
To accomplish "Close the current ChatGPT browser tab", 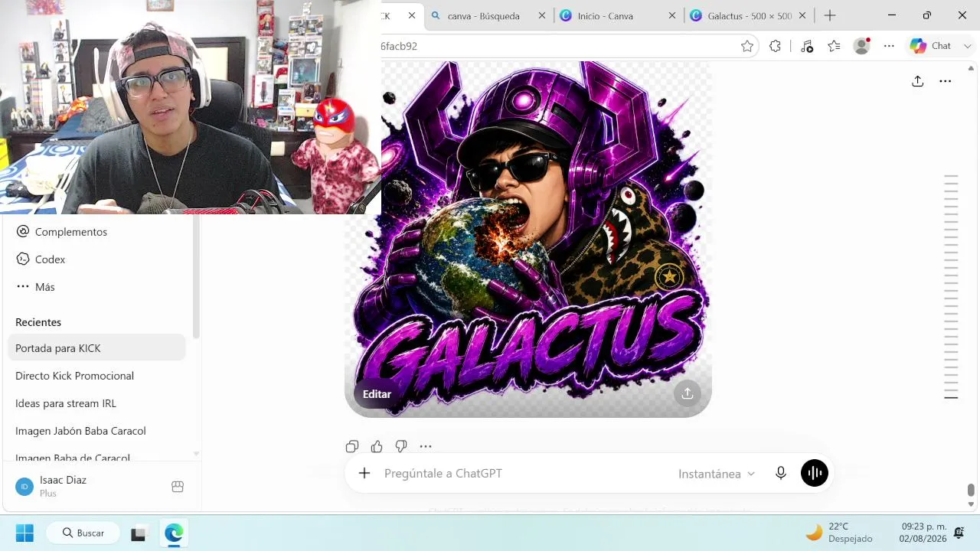I will tap(412, 15).
